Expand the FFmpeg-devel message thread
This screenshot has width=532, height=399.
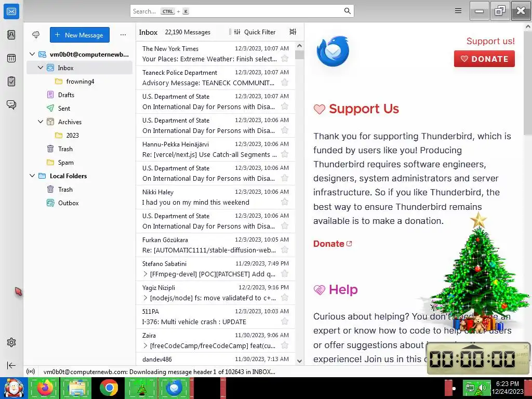pos(145,274)
